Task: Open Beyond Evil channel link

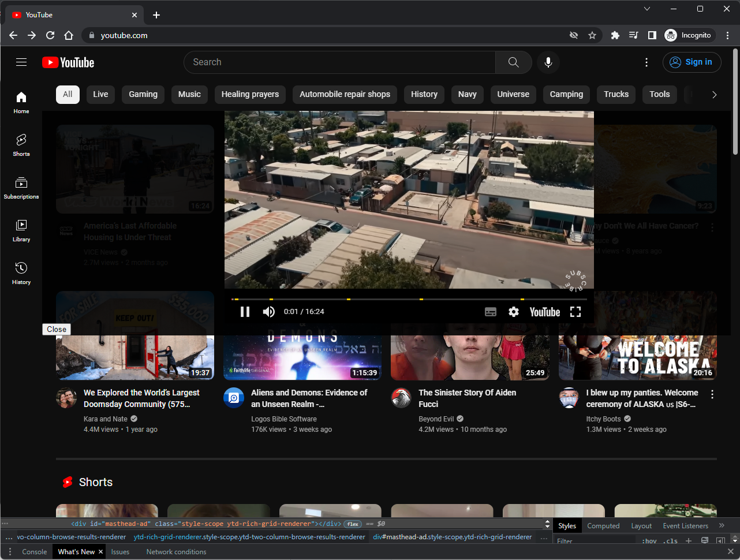Action: point(436,419)
